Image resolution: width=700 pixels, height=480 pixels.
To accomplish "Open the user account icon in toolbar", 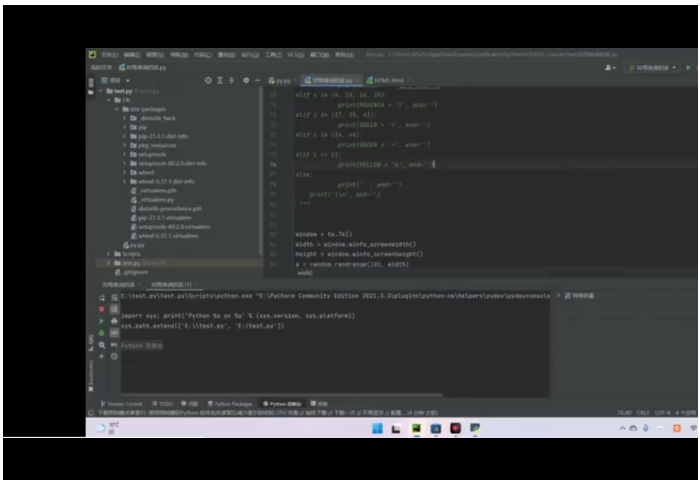I will [610, 67].
